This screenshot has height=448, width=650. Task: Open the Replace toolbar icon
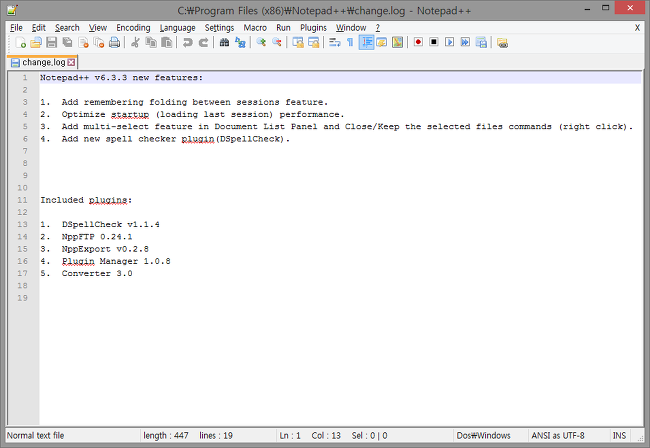pyautogui.click(x=240, y=43)
